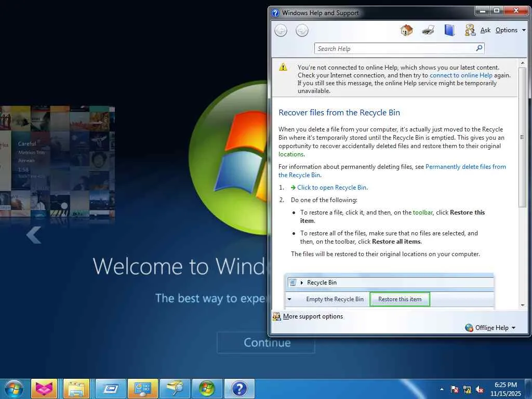Click the Action Center flag tray icon
This screenshot has height=399, width=532.
tap(454, 390)
